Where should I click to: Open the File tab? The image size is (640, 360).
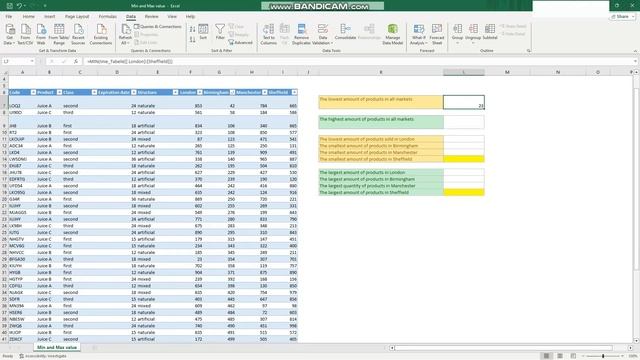9,17
